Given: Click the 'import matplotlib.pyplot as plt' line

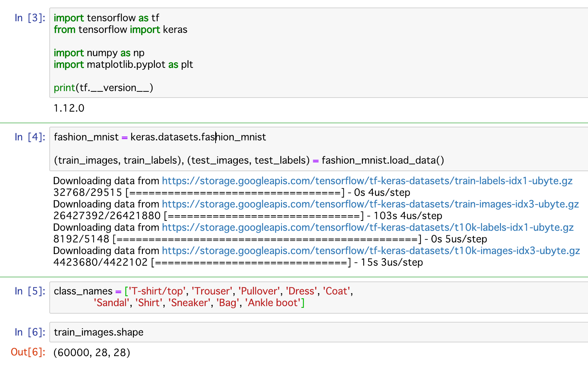Looking at the screenshot, I should [123, 64].
